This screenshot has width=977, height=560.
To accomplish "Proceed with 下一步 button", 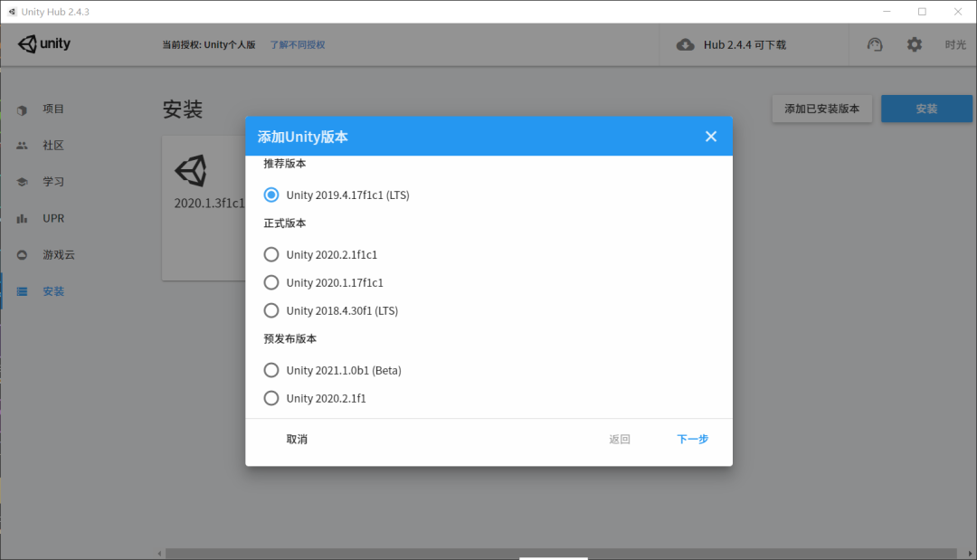I will [x=692, y=439].
